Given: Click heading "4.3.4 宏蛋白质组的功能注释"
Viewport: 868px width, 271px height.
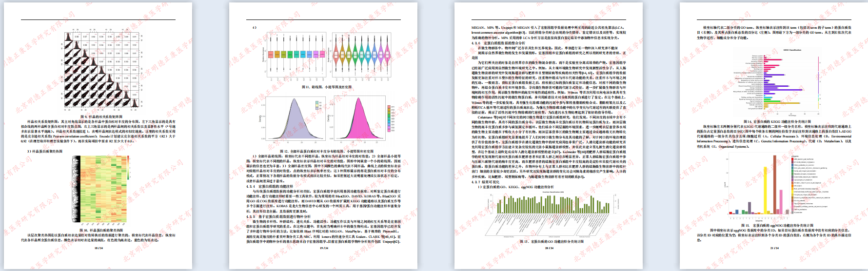Looking at the screenshot, I should coord(270,186).
